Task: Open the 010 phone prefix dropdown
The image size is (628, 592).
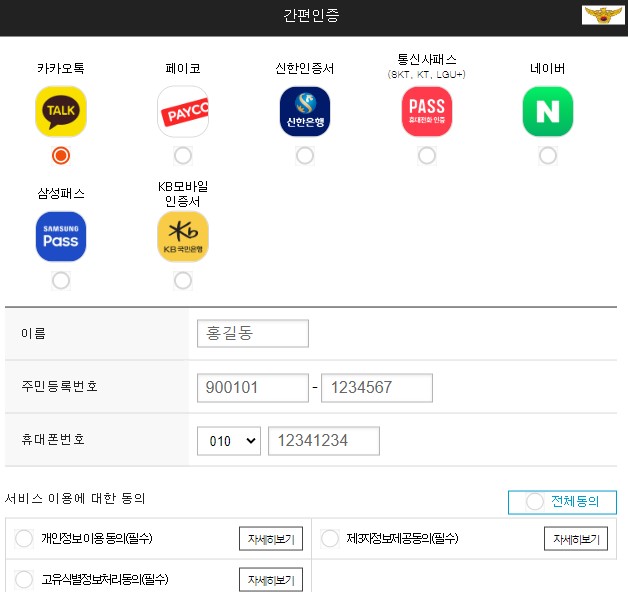Action: 229,441
